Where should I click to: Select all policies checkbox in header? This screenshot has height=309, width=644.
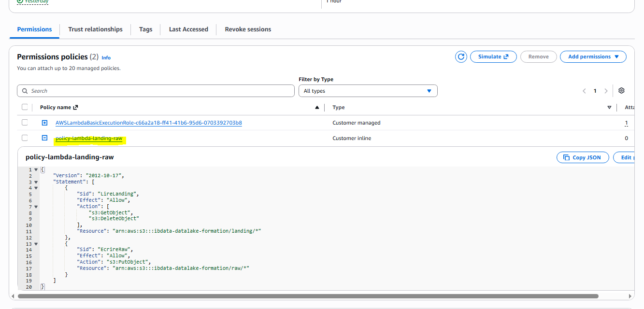25,107
